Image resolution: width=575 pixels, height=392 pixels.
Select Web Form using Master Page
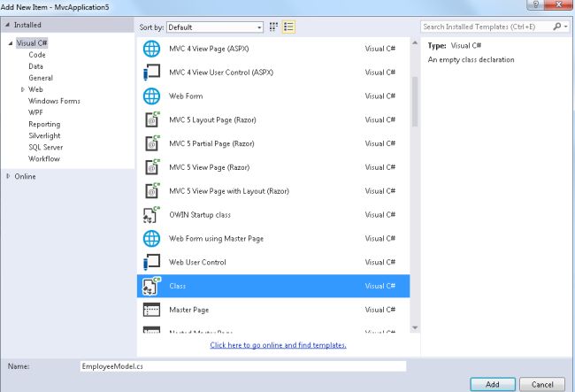(x=273, y=239)
